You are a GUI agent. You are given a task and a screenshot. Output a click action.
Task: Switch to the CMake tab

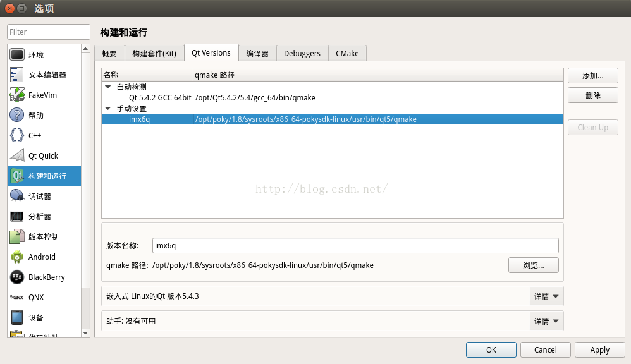point(347,54)
